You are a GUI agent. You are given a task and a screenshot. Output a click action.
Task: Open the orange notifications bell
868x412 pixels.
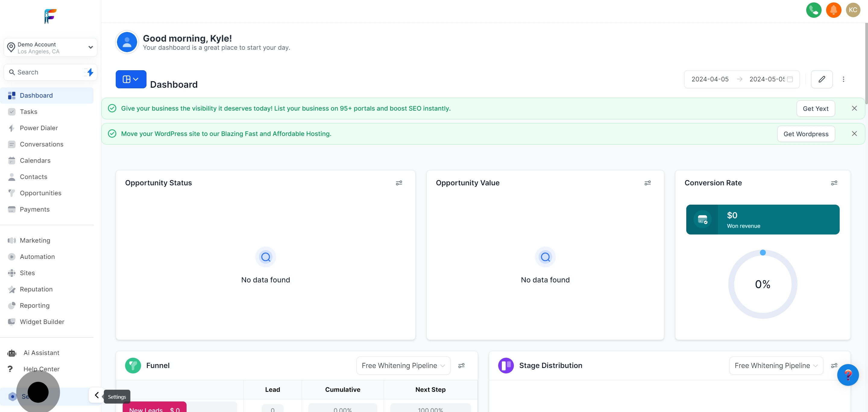click(x=833, y=10)
